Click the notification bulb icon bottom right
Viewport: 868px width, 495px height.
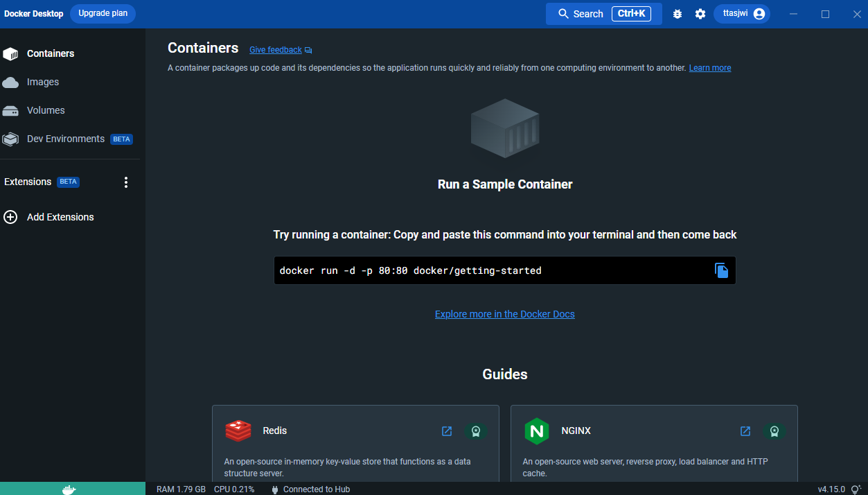[x=856, y=489]
